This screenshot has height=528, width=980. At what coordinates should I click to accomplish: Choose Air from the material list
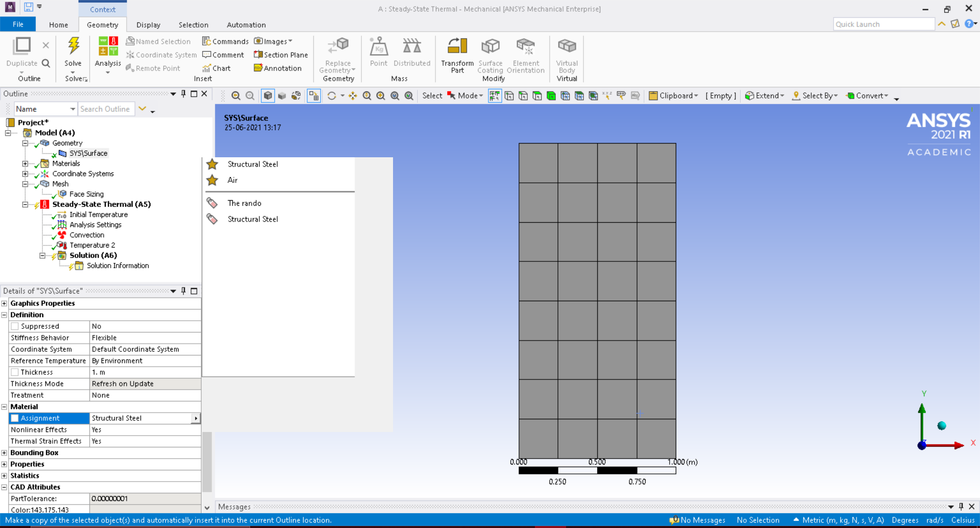click(232, 180)
